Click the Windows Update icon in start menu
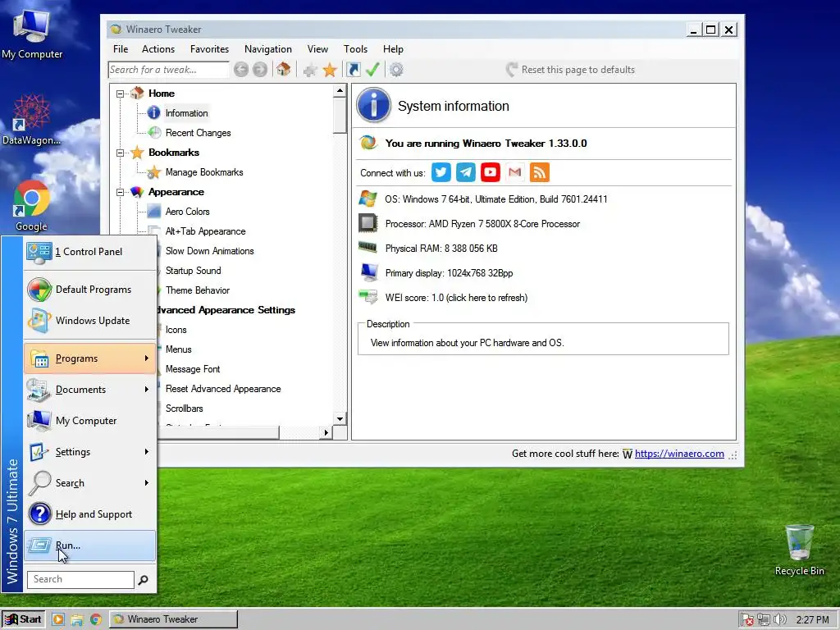Viewport: 840px width, 630px height. (39, 321)
